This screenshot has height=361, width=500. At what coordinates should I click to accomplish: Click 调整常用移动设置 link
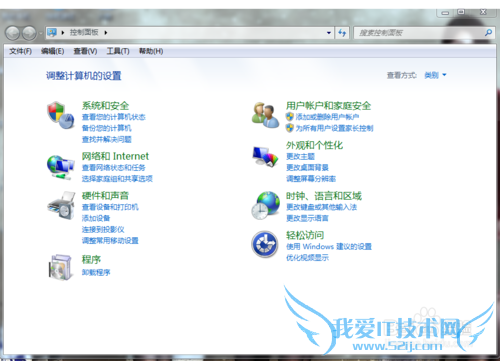click(110, 241)
